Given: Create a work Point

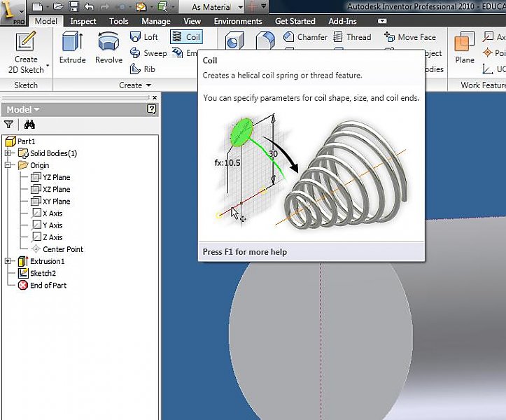Looking at the screenshot, I should [494, 52].
